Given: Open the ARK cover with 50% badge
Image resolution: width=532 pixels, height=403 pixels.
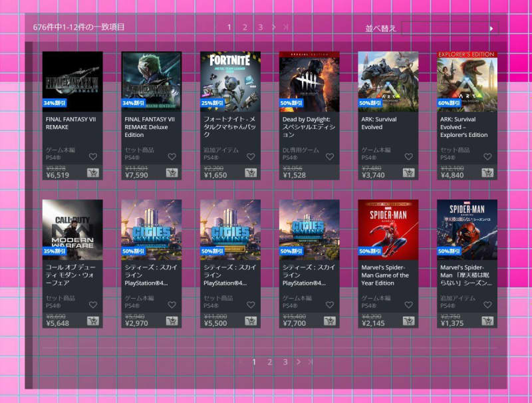Looking at the screenshot, I should pos(388,81).
